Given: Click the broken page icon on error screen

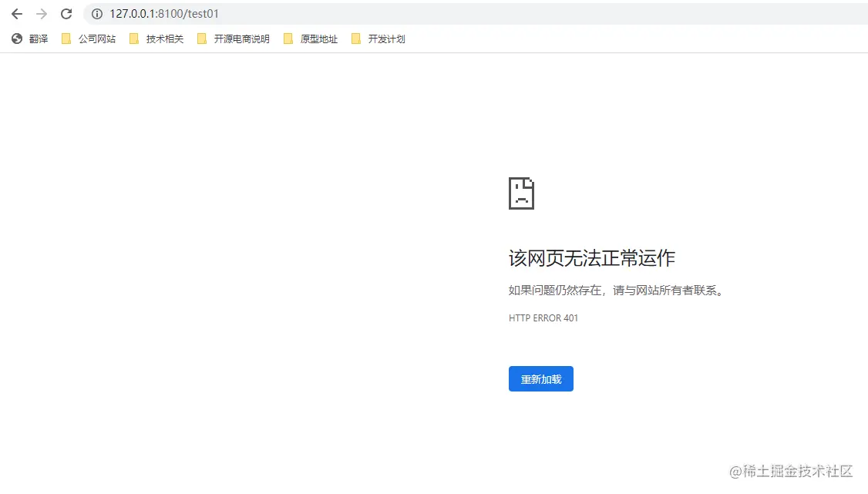Looking at the screenshot, I should tap(521, 193).
